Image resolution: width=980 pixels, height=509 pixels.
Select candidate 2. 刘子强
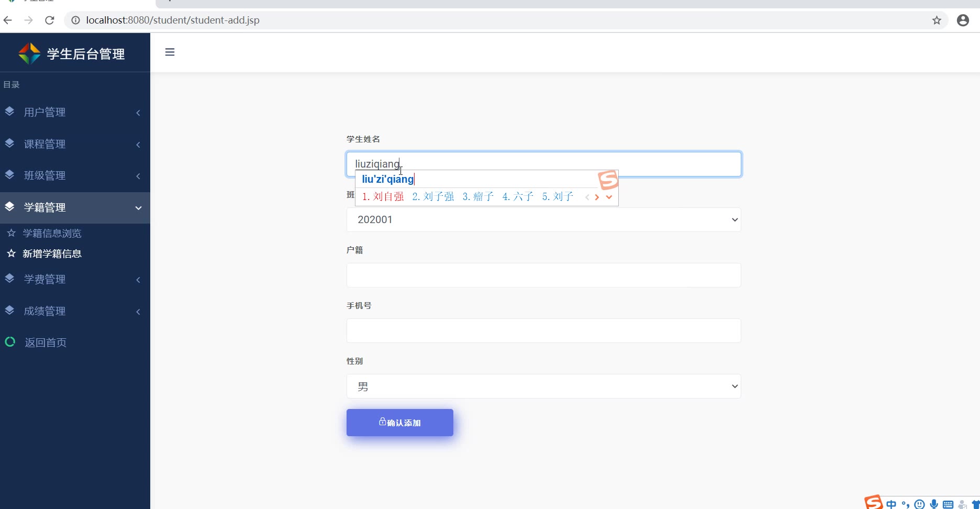click(433, 196)
